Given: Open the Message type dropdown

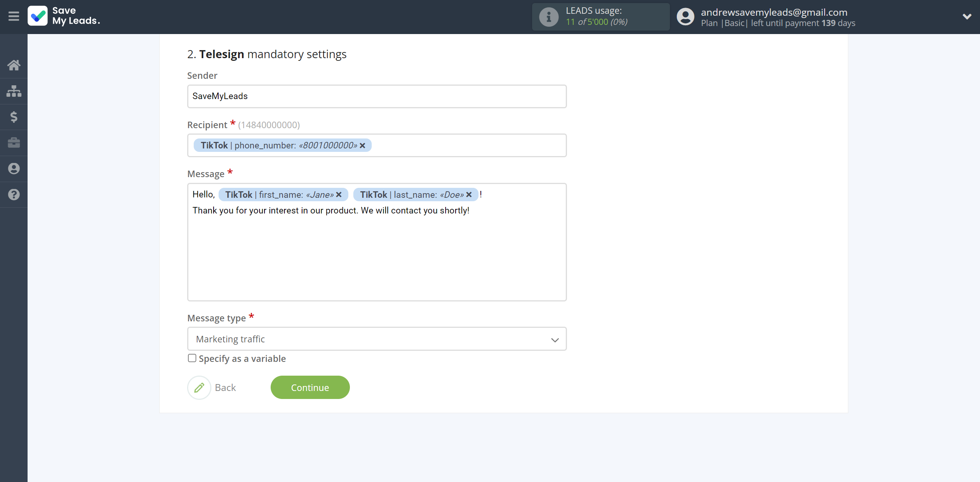Looking at the screenshot, I should coord(377,339).
